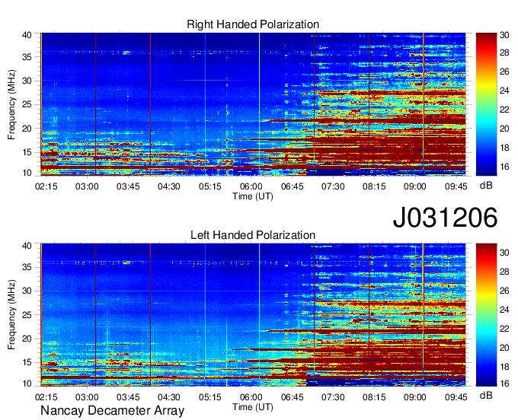Click the "Left Handed Polarization" plot title
Image resolution: width=518 pixels, height=420 pixels.
(253, 235)
